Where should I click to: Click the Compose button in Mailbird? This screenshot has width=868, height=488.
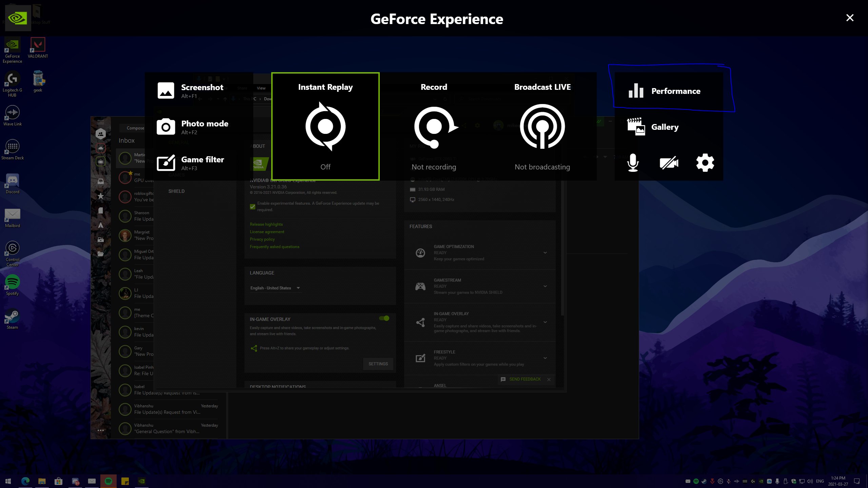click(135, 128)
